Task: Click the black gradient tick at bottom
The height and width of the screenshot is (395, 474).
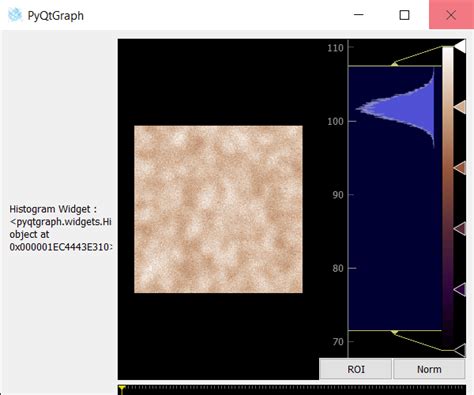Action: 460,350
